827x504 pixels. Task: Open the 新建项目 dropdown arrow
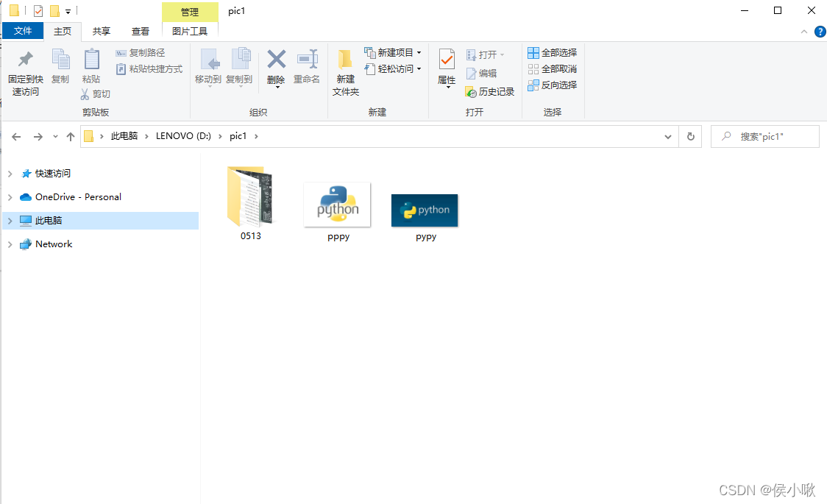point(419,52)
